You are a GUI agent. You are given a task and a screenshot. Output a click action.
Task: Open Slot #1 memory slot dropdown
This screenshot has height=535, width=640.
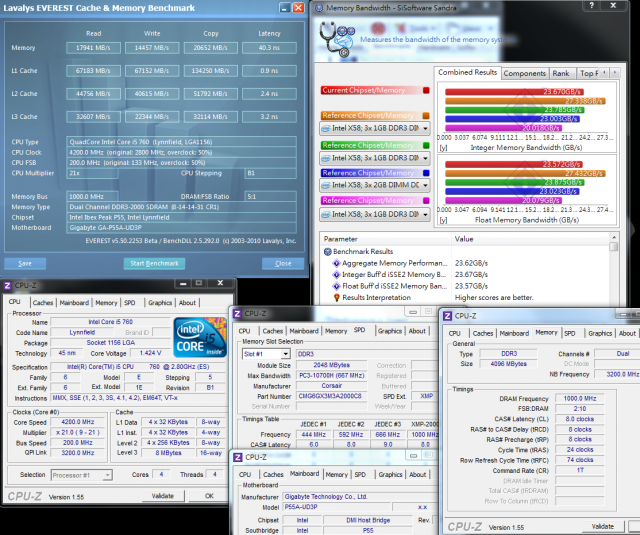266,354
